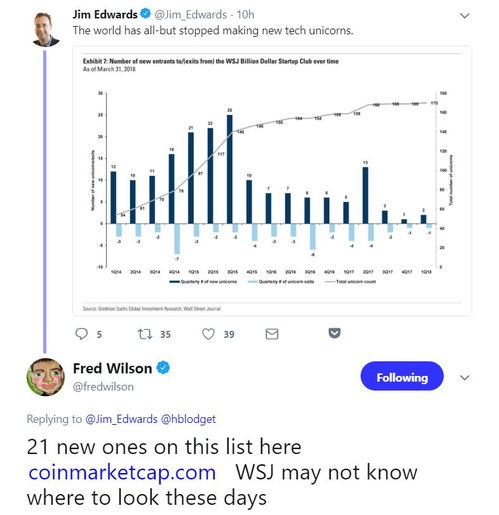The image size is (499, 515).
Task: Save tweet with the Pocket icon
Action: (334, 333)
